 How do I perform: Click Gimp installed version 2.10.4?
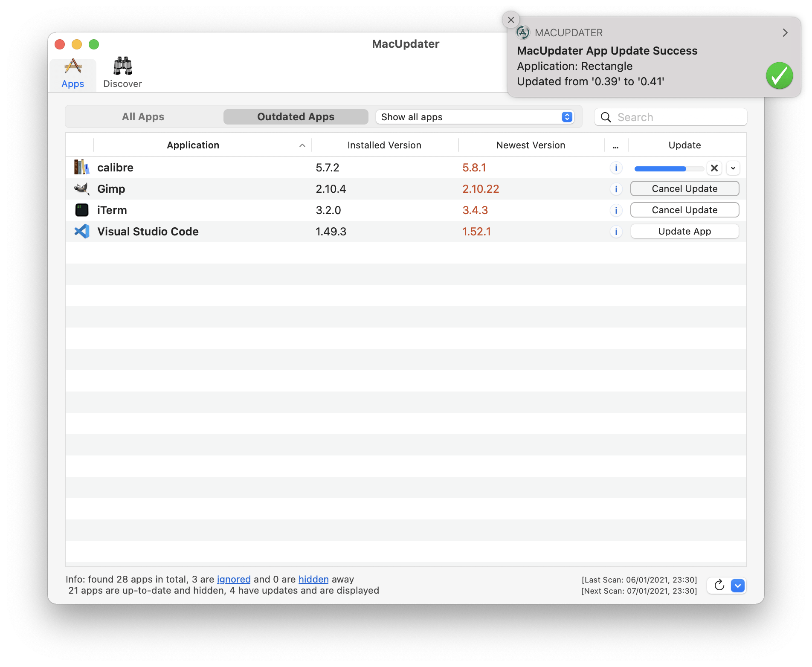(x=331, y=189)
